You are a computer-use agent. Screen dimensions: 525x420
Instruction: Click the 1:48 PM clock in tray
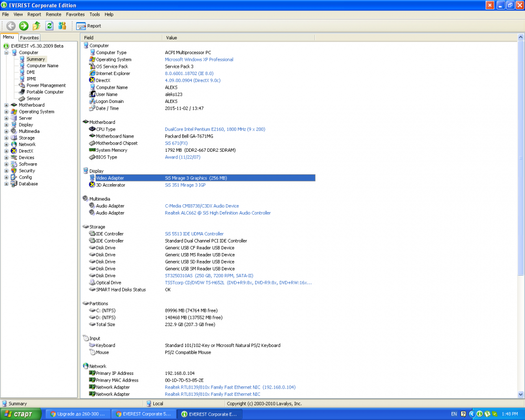coord(510,414)
